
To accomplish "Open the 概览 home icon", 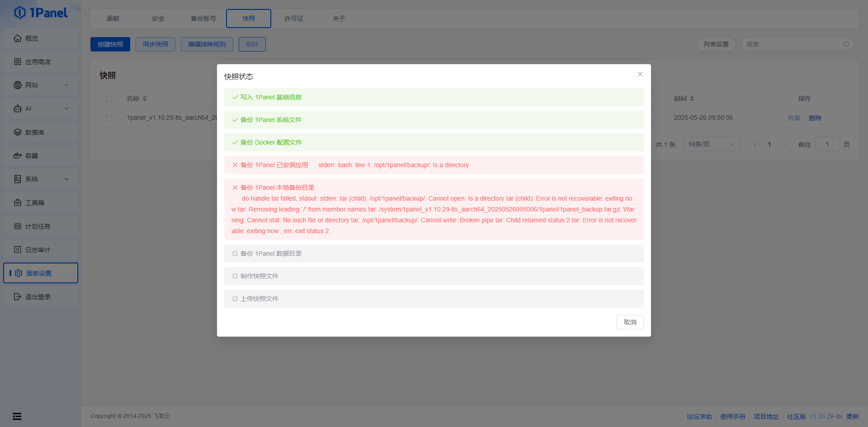I will tap(18, 38).
